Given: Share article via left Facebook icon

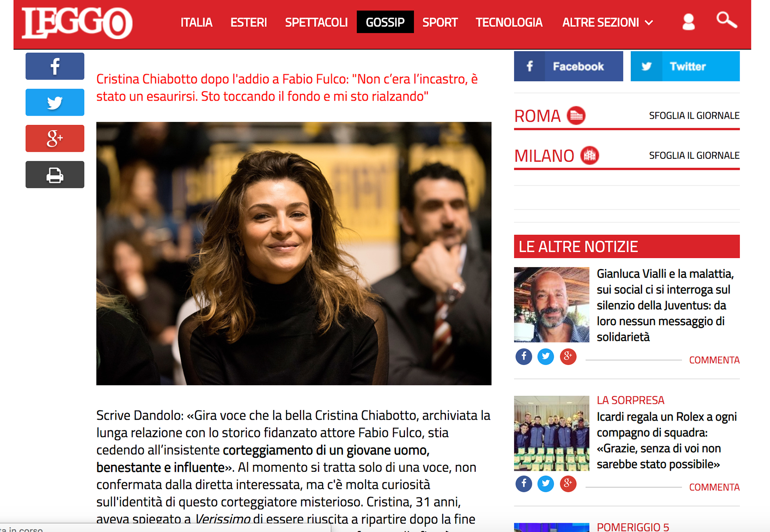Looking at the screenshot, I should (55, 66).
